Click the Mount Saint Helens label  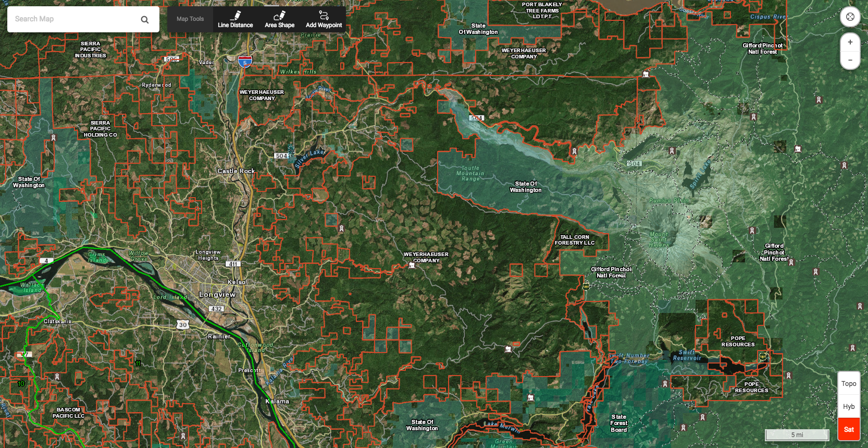tap(659, 239)
